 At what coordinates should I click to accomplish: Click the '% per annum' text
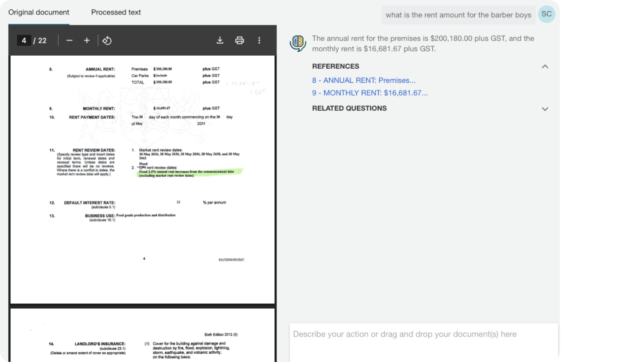214,202
